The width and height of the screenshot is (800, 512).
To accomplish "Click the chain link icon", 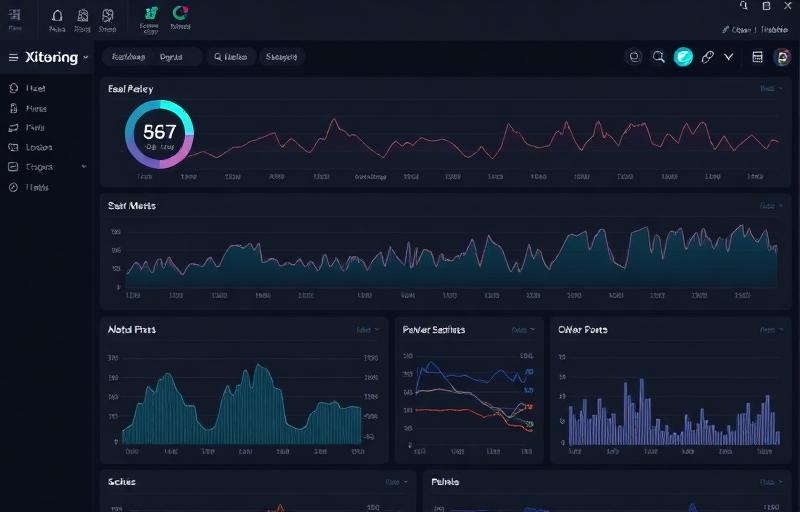I will click(x=708, y=58).
